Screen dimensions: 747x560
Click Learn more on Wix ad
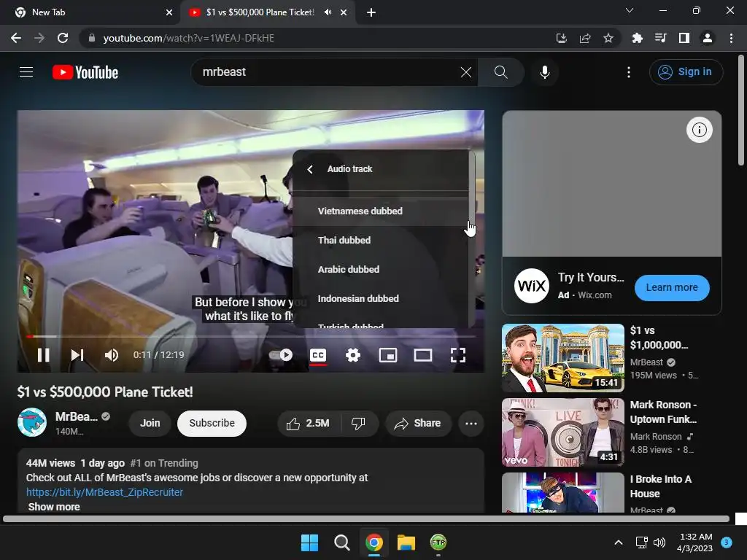[672, 287]
